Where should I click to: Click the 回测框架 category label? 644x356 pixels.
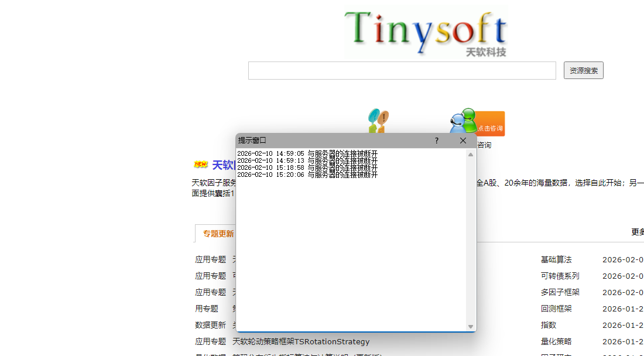pos(556,309)
